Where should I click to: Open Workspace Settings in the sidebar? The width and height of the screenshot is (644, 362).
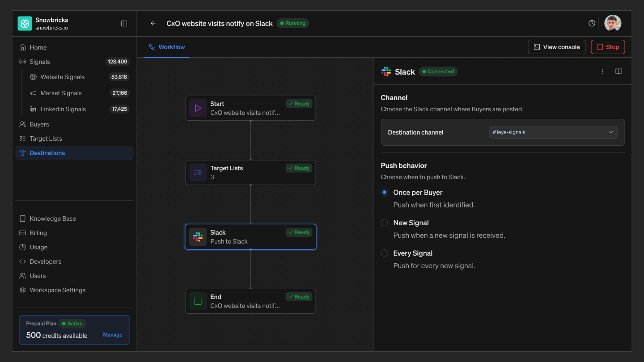(x=74, y=290)
